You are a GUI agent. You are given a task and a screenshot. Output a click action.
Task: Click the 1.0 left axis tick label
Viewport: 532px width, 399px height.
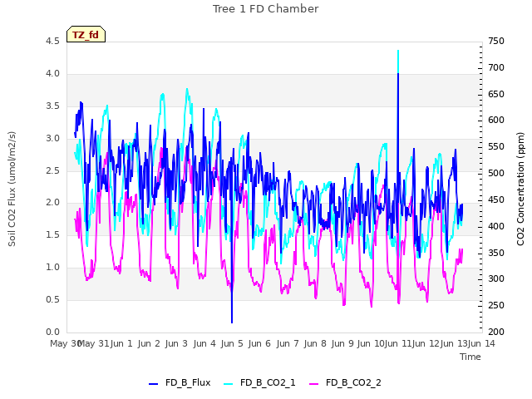52,267
